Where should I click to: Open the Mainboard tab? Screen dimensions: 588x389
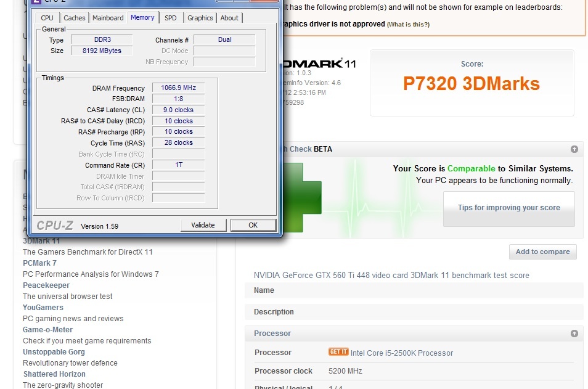tap(108, 18)
